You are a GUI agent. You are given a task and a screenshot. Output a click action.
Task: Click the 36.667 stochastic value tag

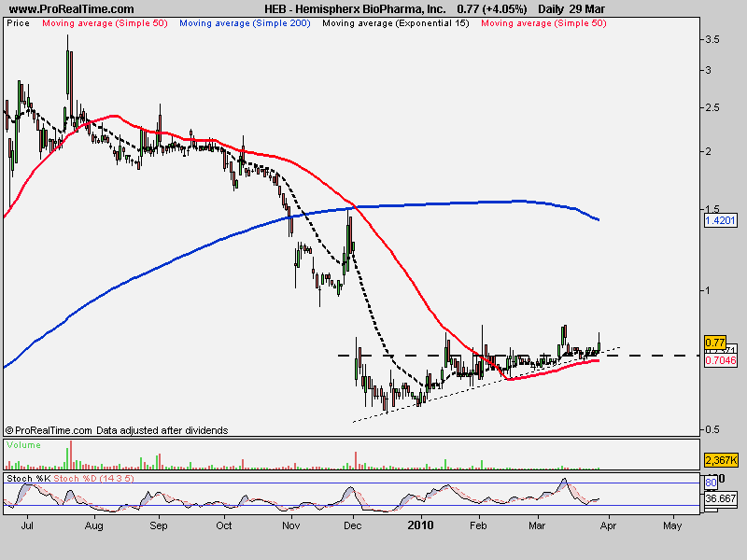720,498
